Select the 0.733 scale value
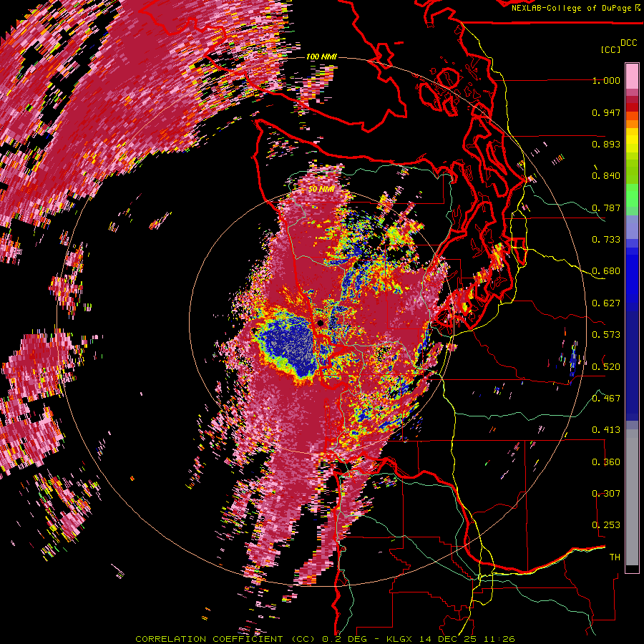644x644 pixels. (606, 240)
